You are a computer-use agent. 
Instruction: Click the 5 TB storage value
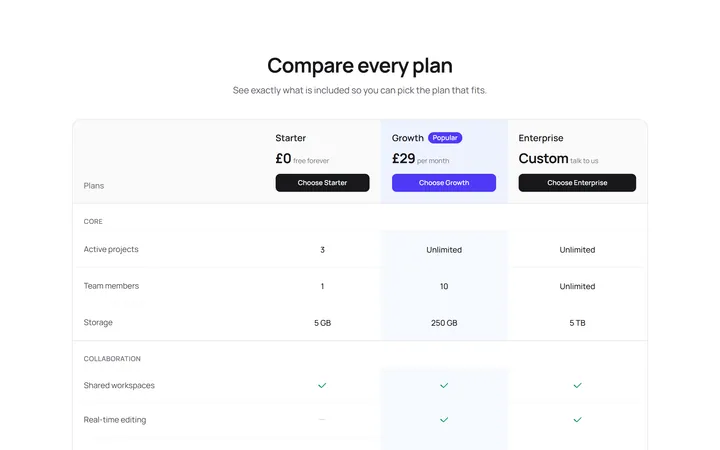pyautogui.click(x=577, y=323)
